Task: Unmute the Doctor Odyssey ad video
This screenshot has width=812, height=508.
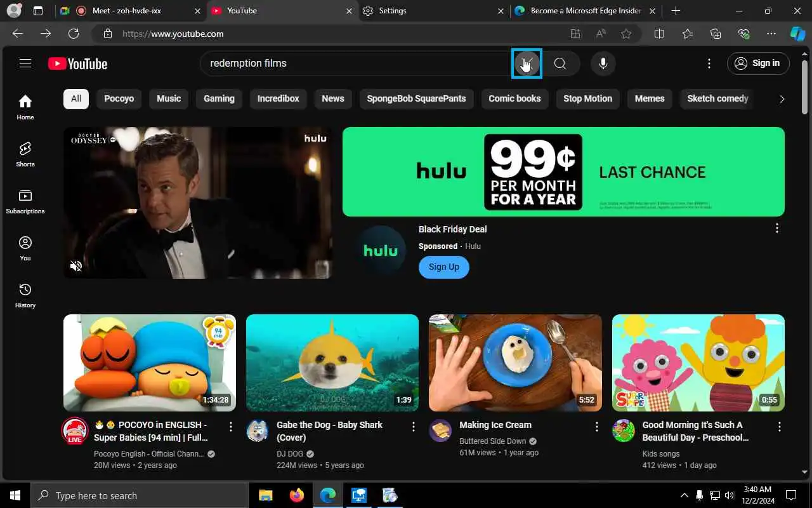Action: pyautogui.click(x=76, y=266)
